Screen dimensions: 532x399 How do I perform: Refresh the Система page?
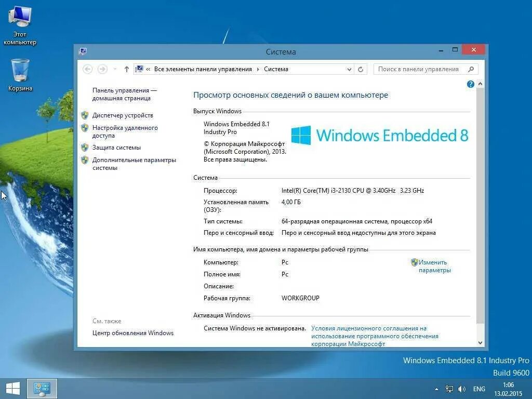361,69
